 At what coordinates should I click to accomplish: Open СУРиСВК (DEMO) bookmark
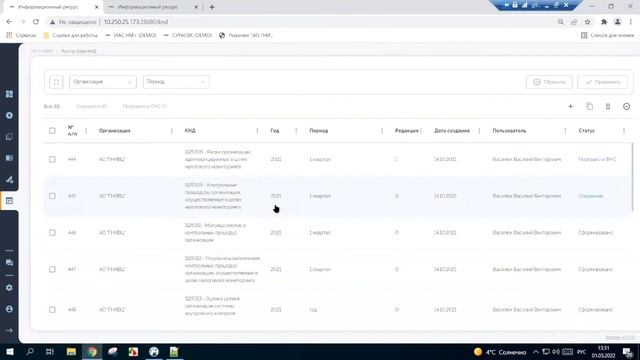tap(187, 36)
